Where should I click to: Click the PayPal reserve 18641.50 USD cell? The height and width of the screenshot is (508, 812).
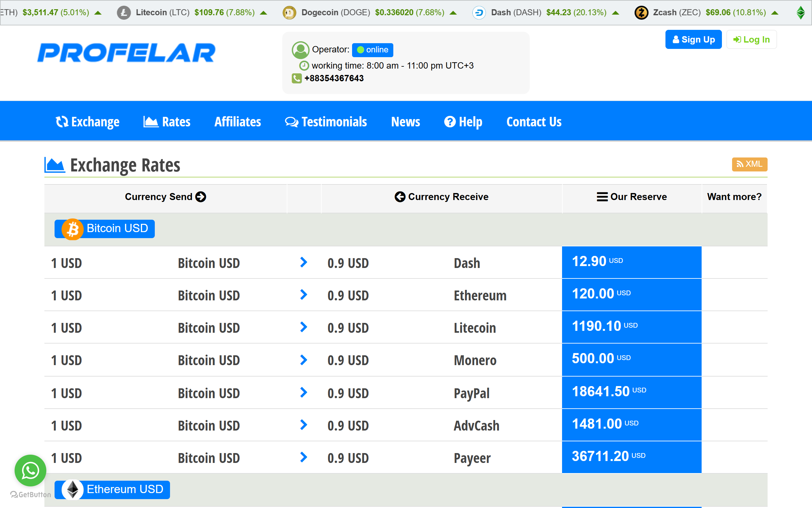[632, 392]
